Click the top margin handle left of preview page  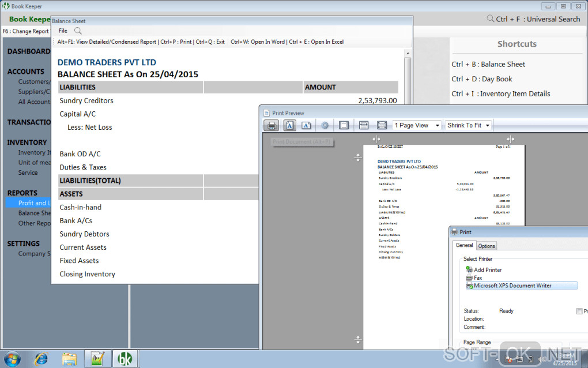tap(358, 157)
